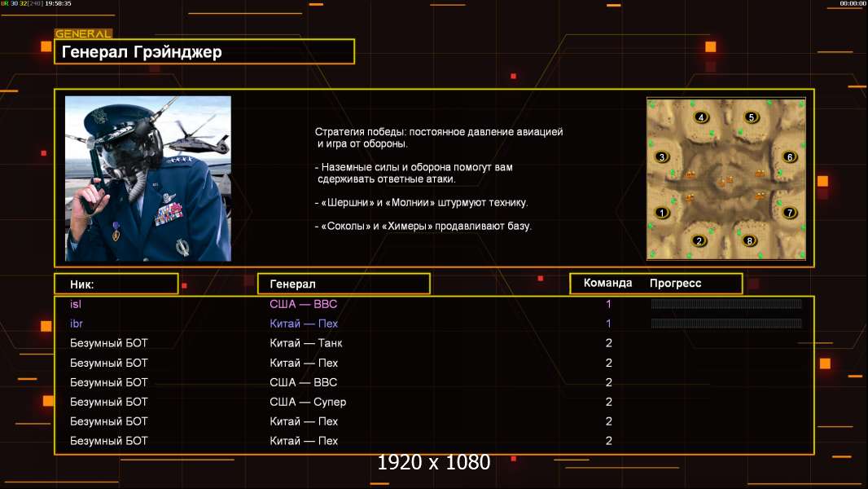Click the Генерал column header
Image resolution: width=868 pixels, height=489 pixels.
(x=344, y=284)
